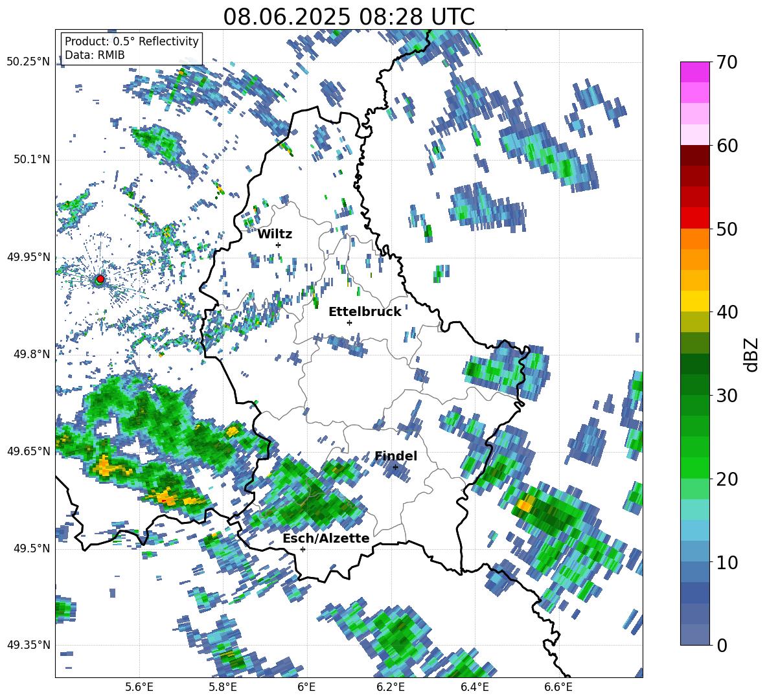Click the 6.2°E longitude label
This screenshot has width=767, height=700.
click(391, 687)
